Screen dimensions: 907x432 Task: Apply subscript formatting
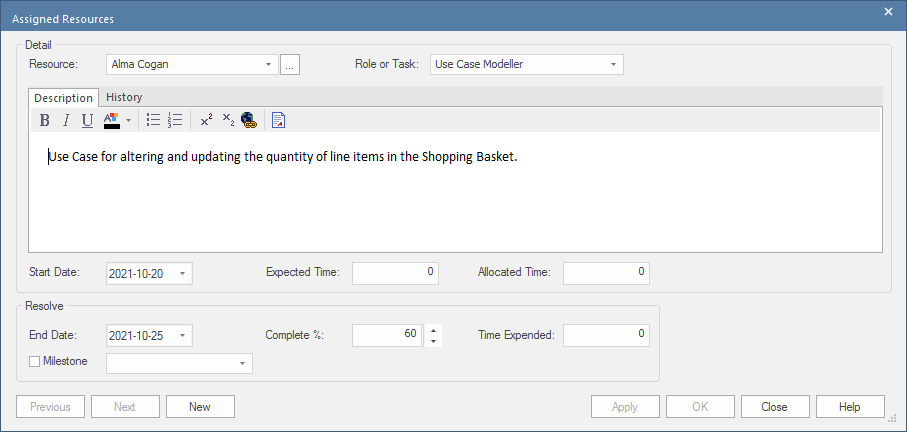click(228, 120)
